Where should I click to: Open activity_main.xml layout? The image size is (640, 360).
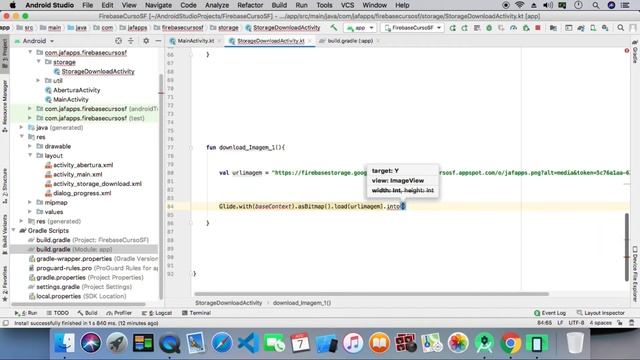tap(78, 175)
